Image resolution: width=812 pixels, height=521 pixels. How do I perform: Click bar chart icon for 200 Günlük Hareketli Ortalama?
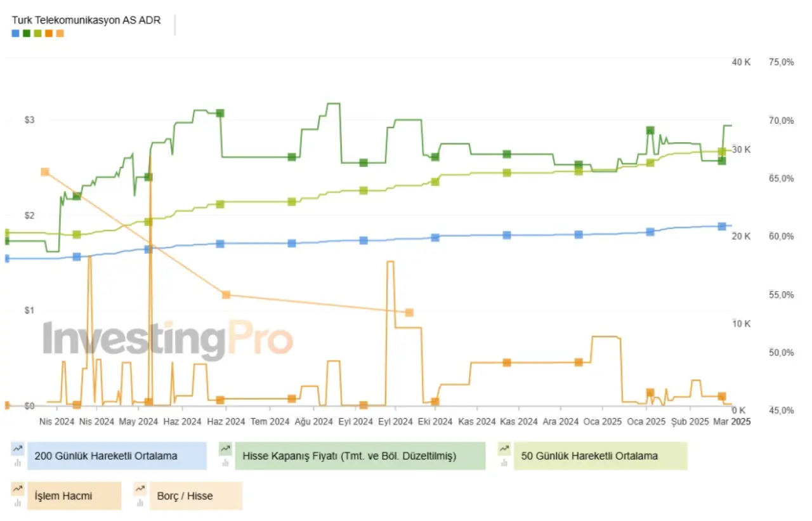pos(16,463)
